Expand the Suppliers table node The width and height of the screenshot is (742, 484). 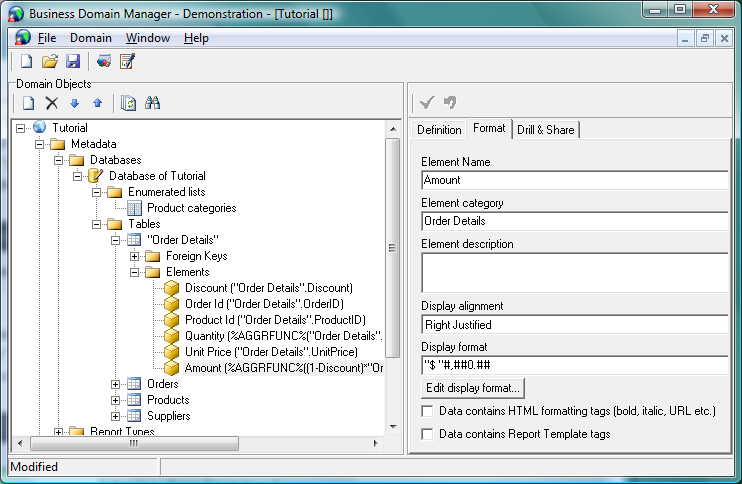click(x=116, y=416)
